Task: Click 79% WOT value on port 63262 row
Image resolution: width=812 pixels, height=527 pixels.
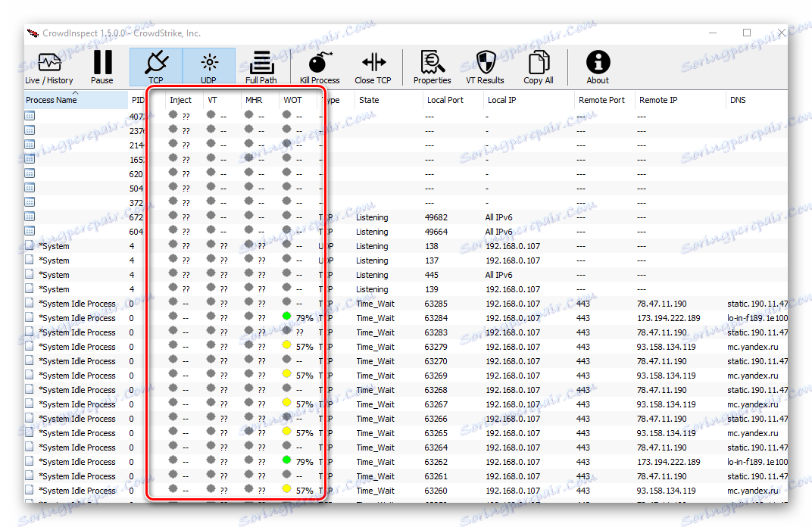Action: pyautogui.click(x=304, y=462)
